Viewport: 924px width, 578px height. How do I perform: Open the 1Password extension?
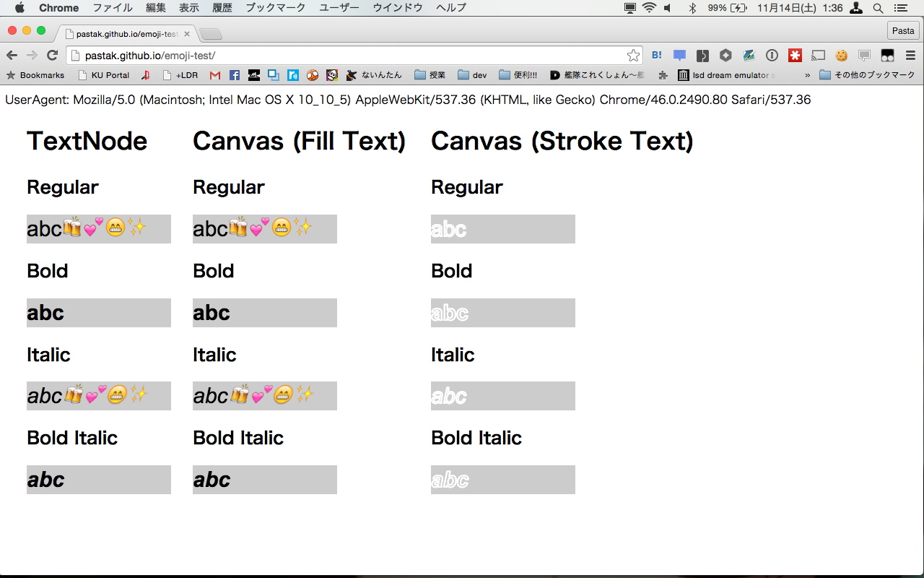(772, 55)
